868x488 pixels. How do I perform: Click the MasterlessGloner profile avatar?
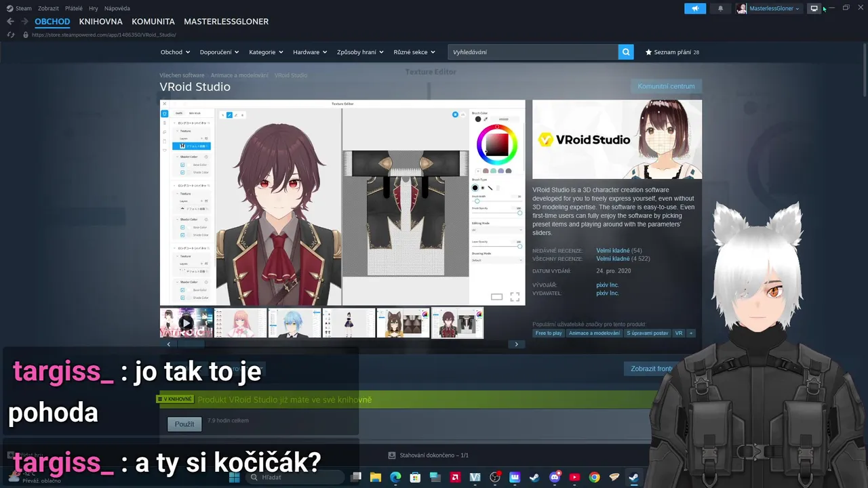(x=742, y=8)
